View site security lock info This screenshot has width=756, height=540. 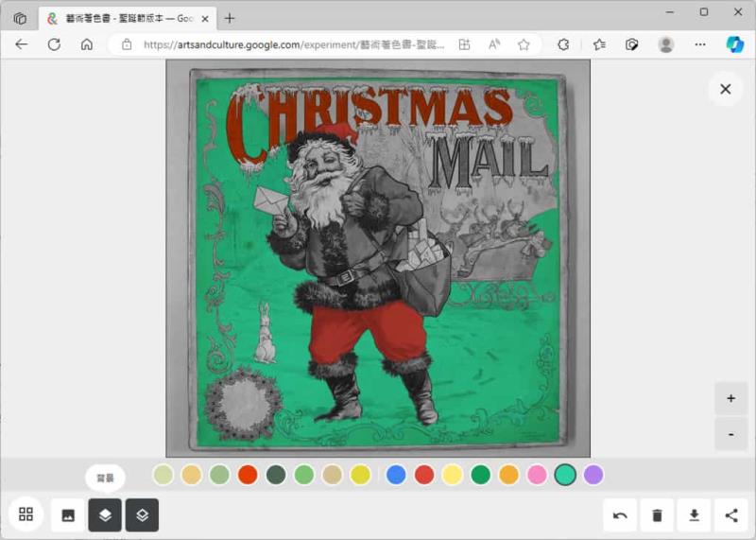127,44
